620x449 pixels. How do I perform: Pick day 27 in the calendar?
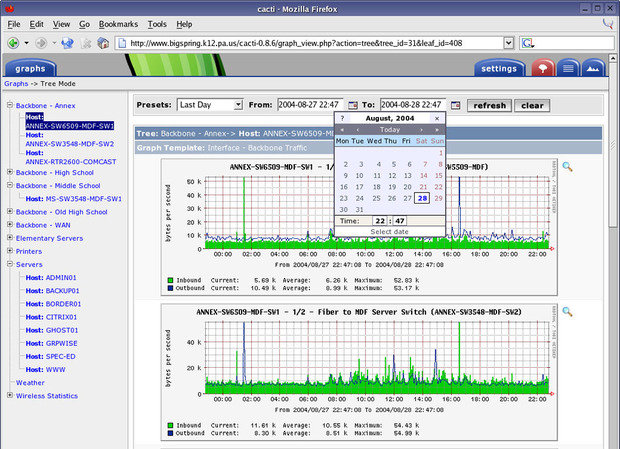(408, 197)
